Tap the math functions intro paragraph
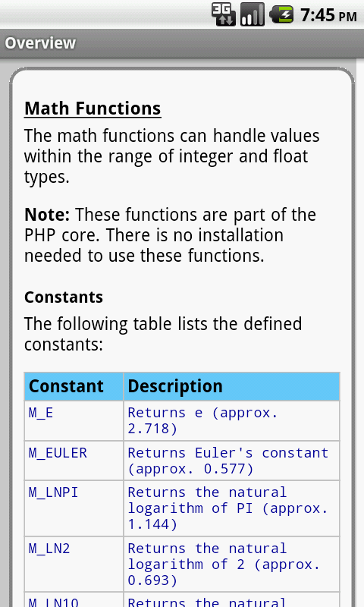364x607 pixels. 172,156
